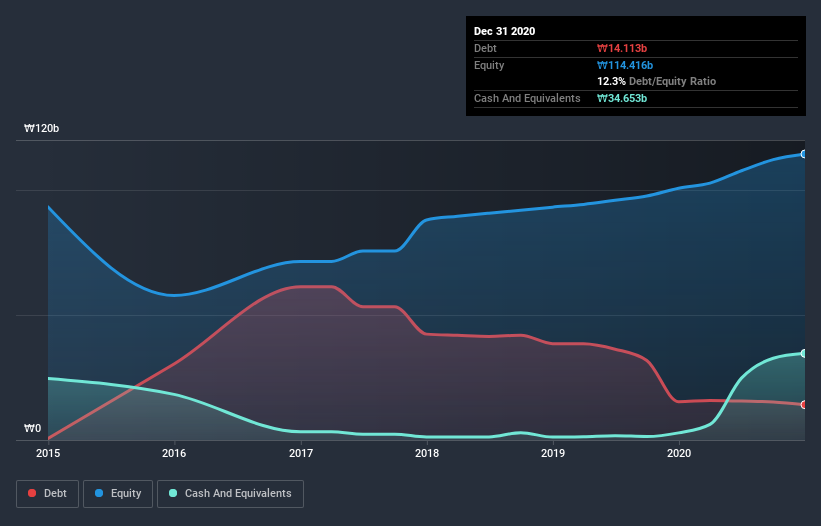Click the 2018 x-axis label

tap(427, 453)
